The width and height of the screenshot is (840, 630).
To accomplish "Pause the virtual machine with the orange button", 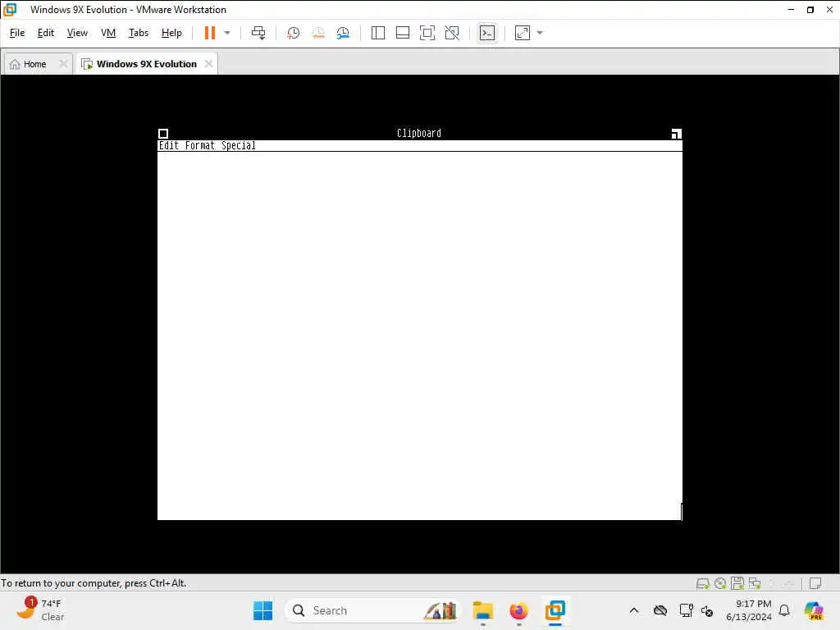I will pyautogui.click(x=209, y=33).
